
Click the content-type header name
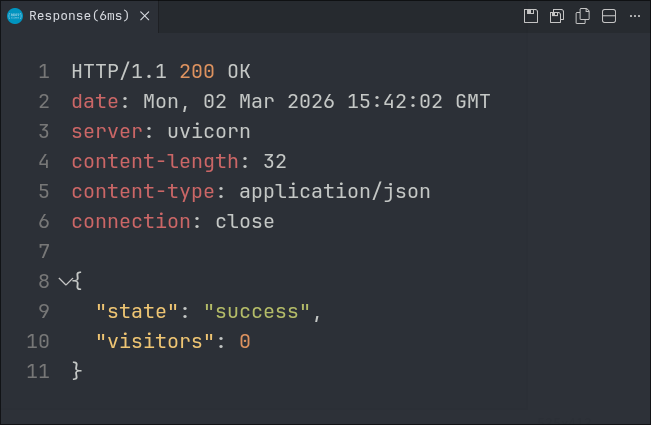click(137, 191)
